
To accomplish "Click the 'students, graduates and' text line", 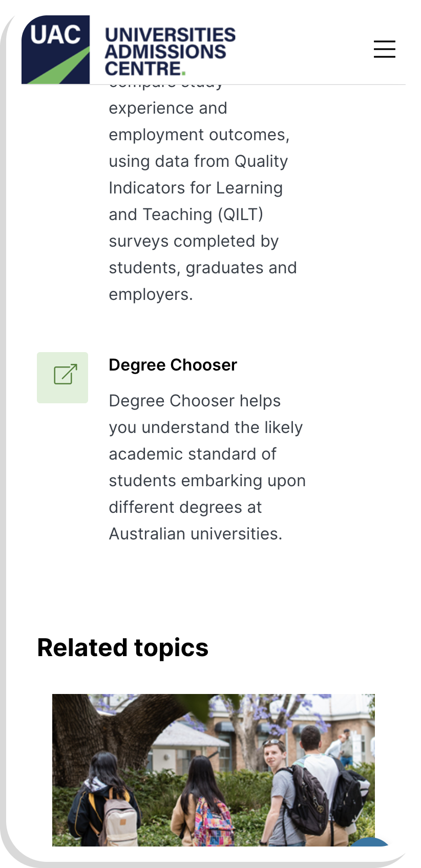I will coord(202,268).
